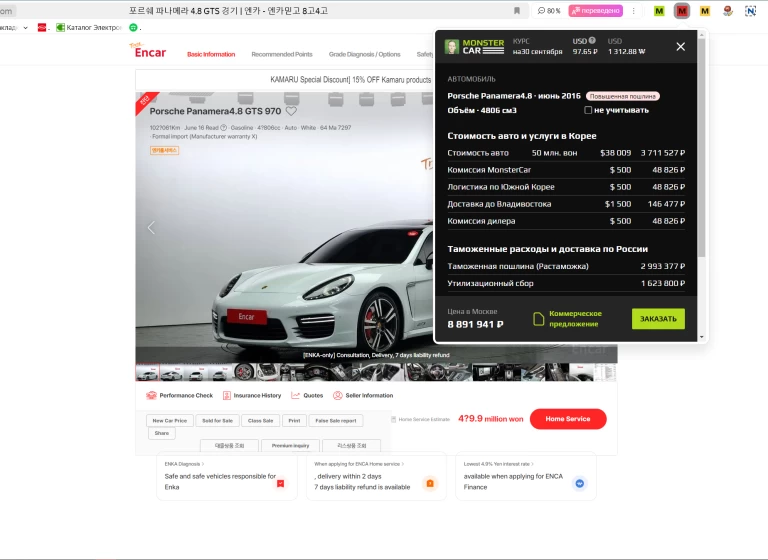This screenshot has height=560, width=768.
Task: Enable the 'не учитывать' checkbox
Action: [588, 110]
